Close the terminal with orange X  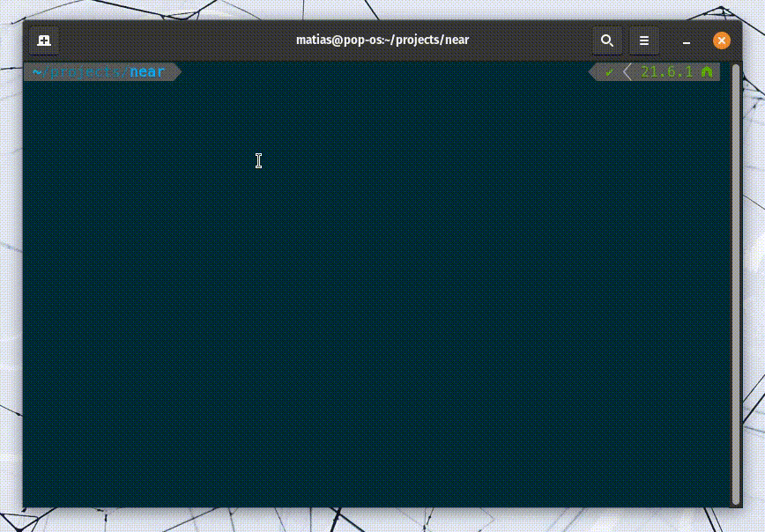(721, 41)
